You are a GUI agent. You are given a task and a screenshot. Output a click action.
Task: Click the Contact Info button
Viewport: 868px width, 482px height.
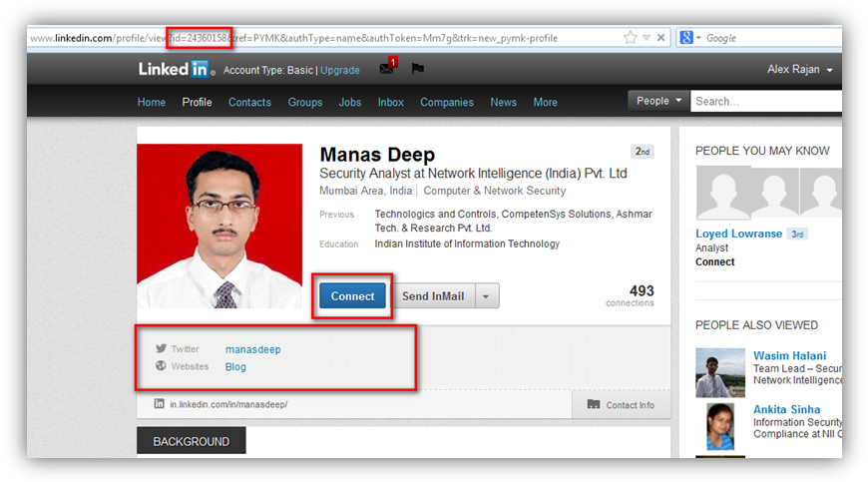[622, 404]
